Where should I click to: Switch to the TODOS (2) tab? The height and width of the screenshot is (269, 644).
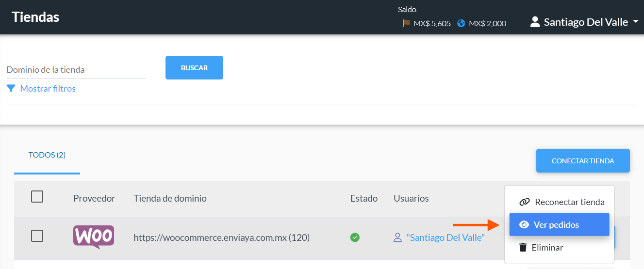point(47,155)
